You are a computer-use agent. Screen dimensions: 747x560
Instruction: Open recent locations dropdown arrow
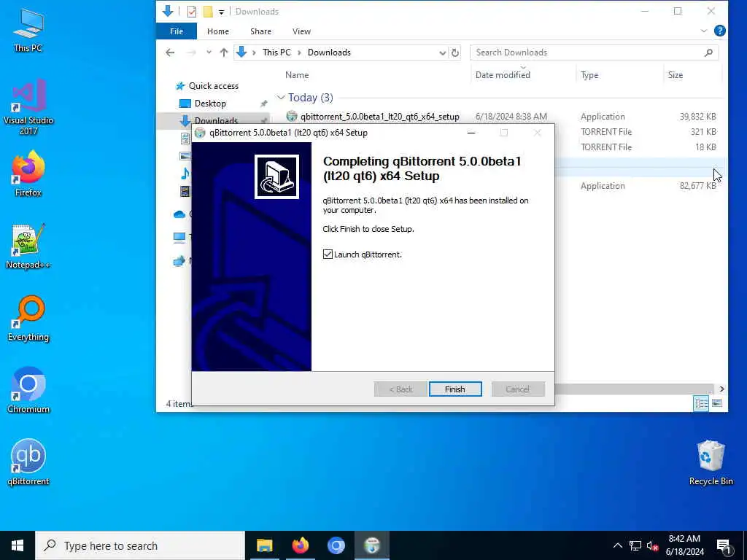click(209, 52)
